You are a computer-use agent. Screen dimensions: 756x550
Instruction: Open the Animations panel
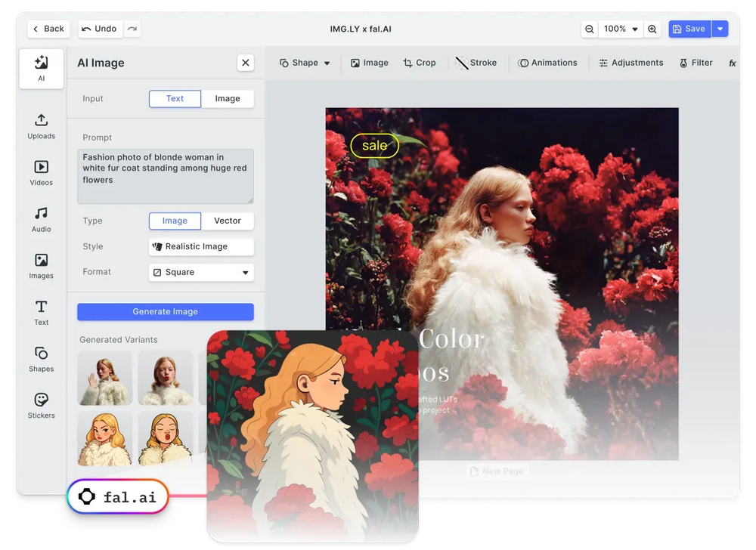(x=547, y=63)
